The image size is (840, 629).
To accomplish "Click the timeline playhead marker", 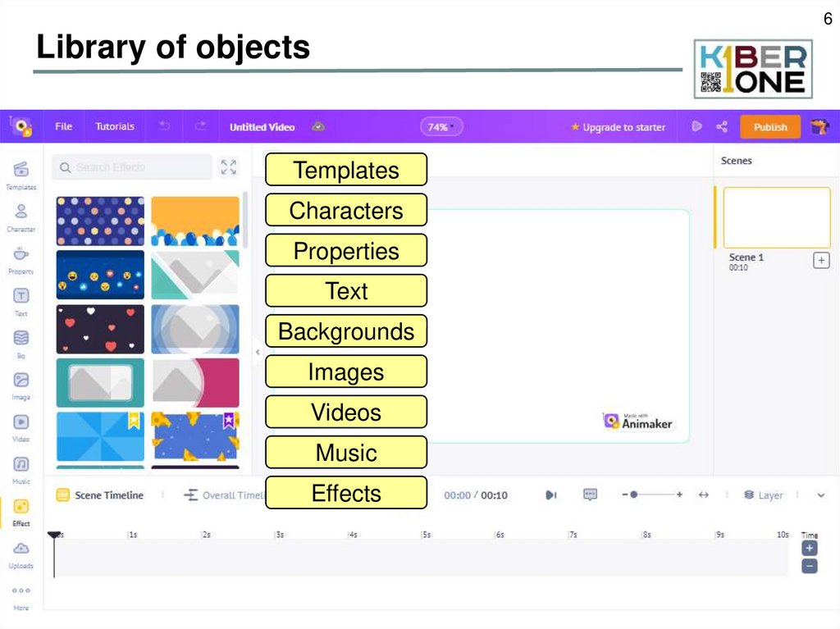I will 54,534.
